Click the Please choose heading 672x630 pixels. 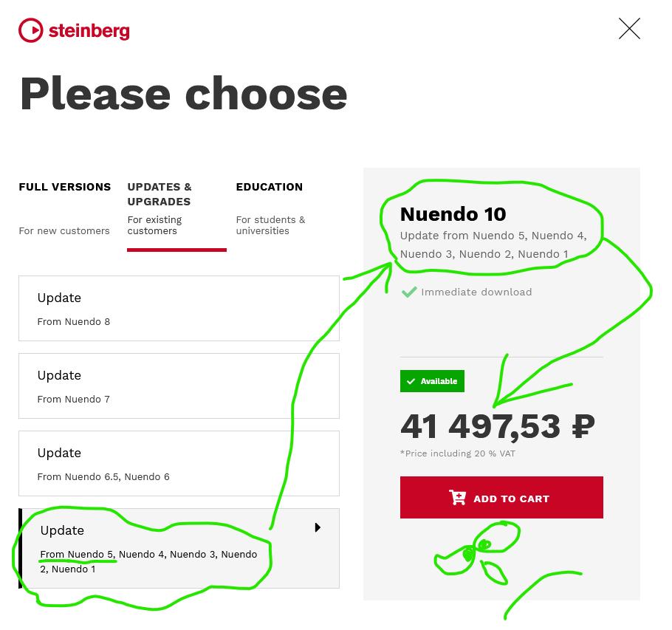(x=183, y=94)
